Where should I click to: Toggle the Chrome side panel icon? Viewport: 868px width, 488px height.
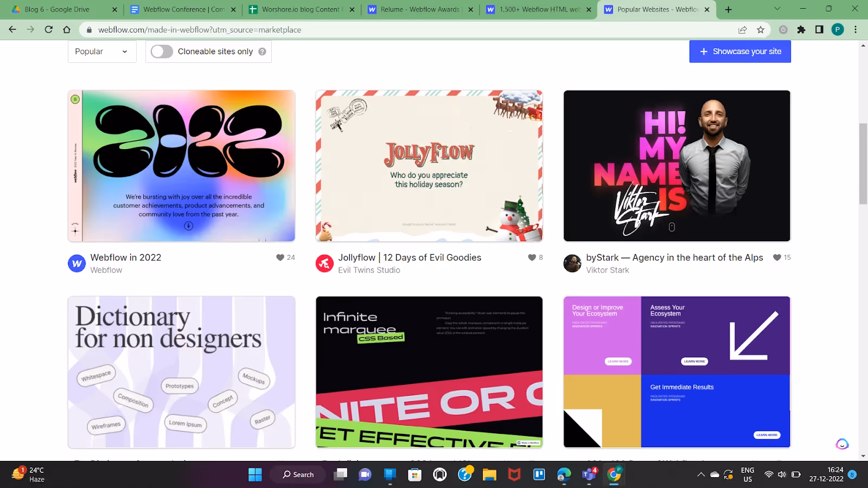click(x=819, y=30)
